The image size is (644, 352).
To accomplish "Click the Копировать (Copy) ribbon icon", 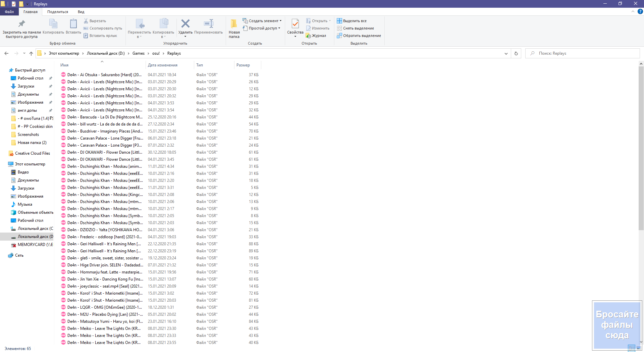I will 53,24.
